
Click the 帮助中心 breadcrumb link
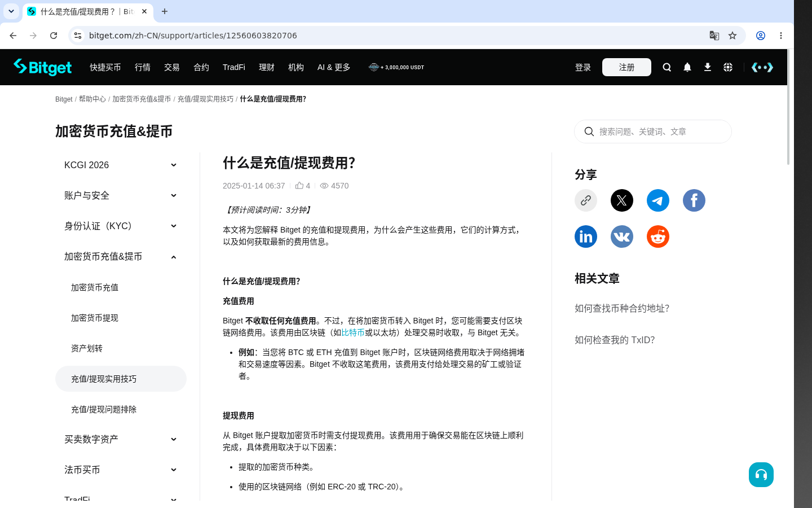click(92, 99)
